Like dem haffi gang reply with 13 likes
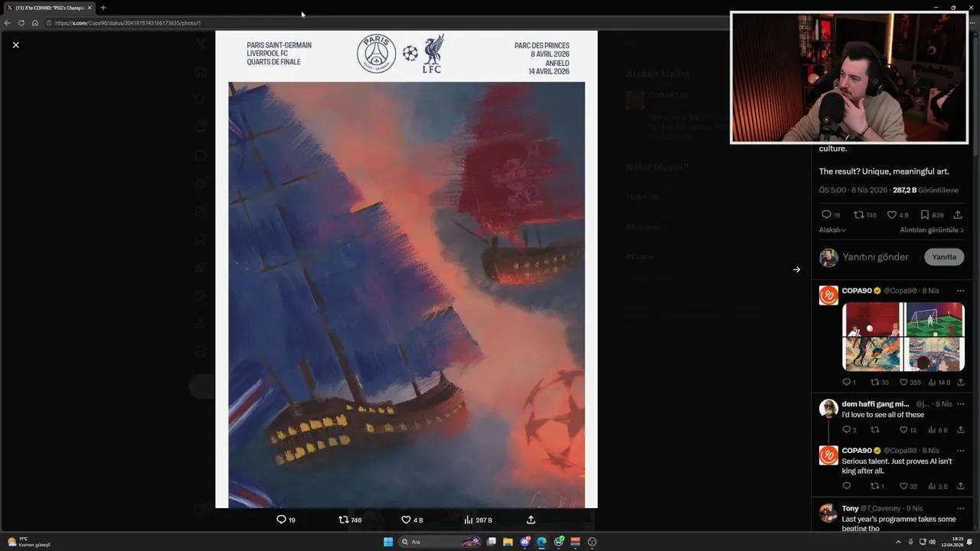This screenshot has height=551, width=980. 903,430
